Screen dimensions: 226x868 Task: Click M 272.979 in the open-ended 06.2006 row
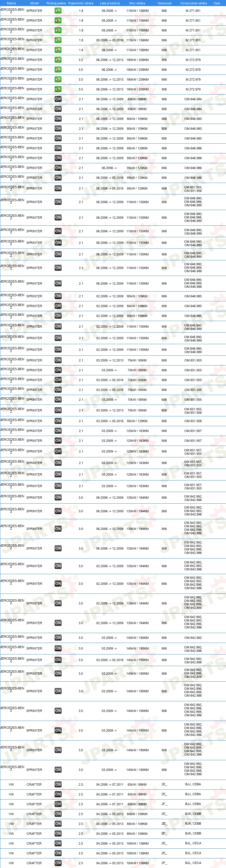tap(193, 70)
